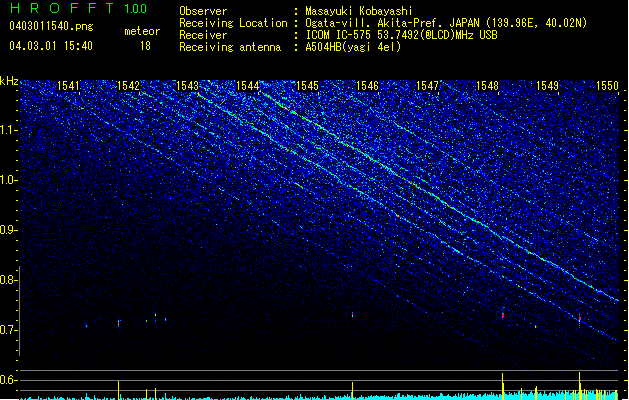Click the 1.0 kHz axis label
629x400 pixels.
pyautogui.click(x=8, y=180)
